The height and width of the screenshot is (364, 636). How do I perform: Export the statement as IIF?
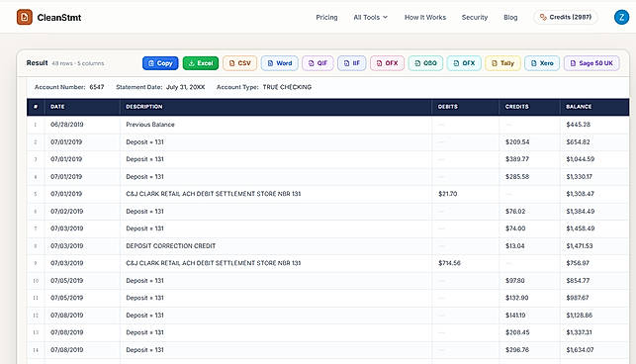(352, 63)
